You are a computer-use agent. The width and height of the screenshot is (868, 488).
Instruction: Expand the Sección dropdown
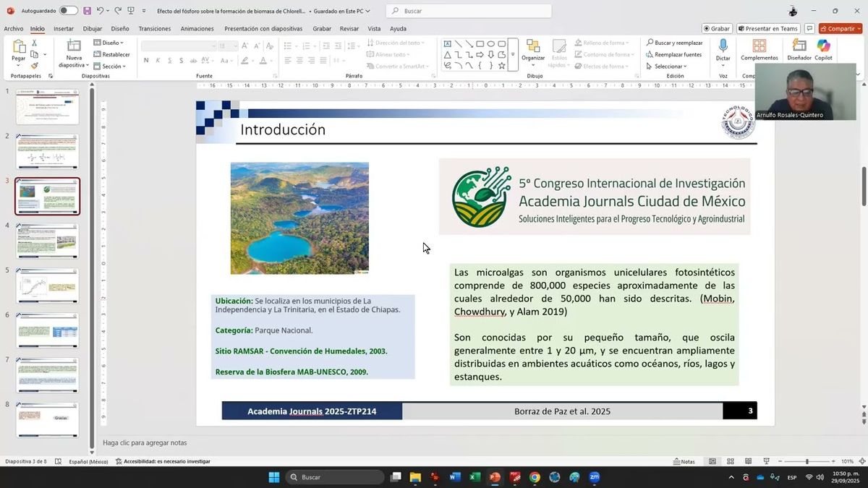pyautogui.click(x=111, y=66)
